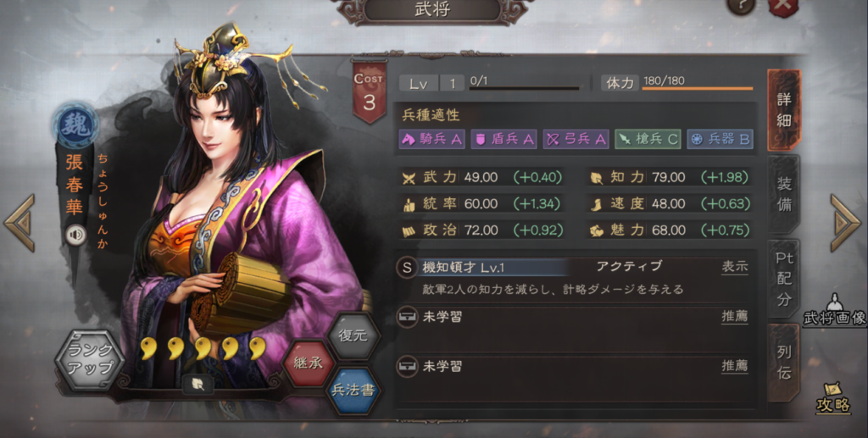This screenshot has height=438, width=868.
Task: Switch to the 装備 tab
Action: (x=784, y=195)
